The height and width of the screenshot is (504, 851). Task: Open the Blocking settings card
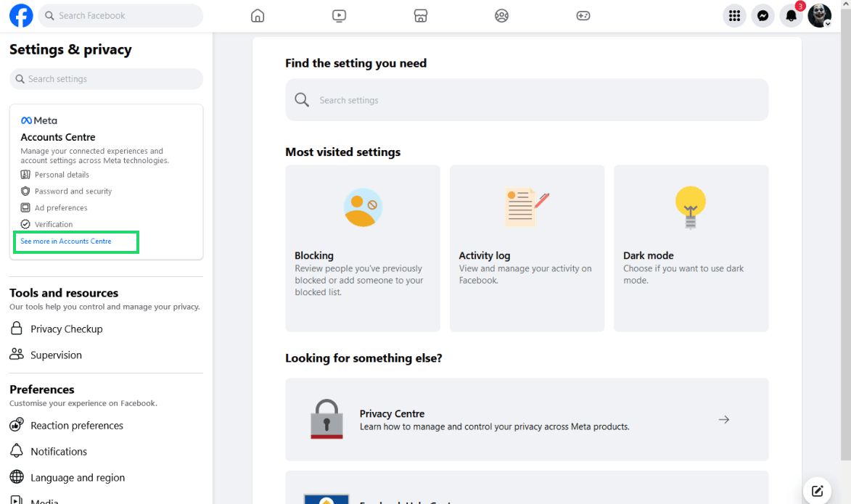click(x=363, y=248)
